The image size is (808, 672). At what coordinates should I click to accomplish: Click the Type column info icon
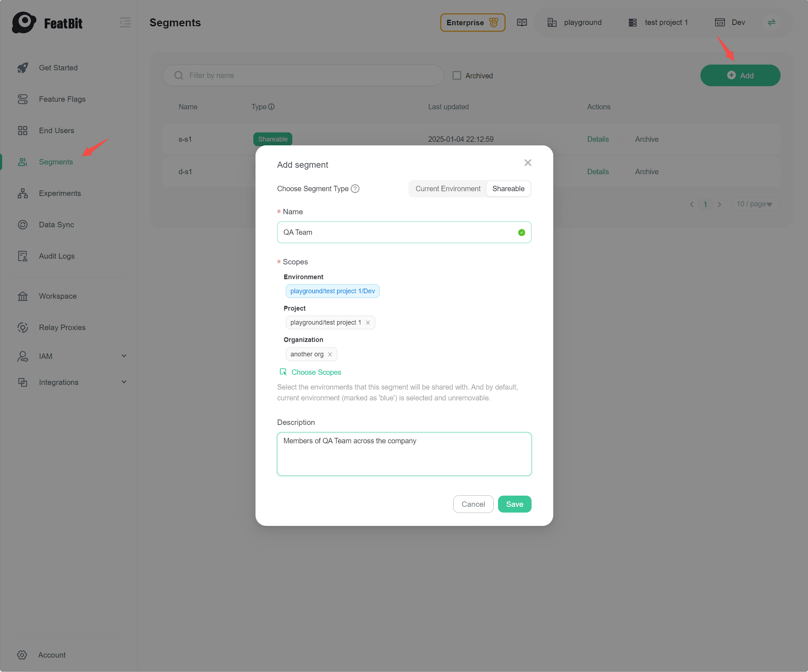click(271, 106)
